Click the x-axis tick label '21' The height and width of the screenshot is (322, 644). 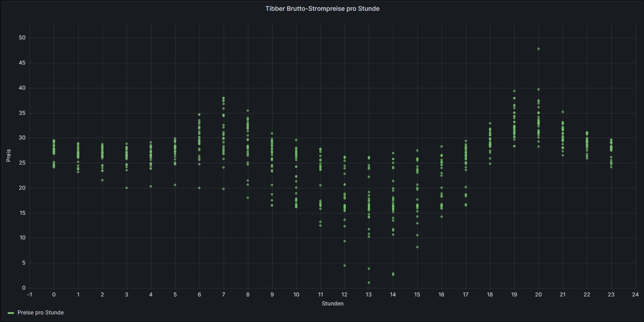(562, 295)
